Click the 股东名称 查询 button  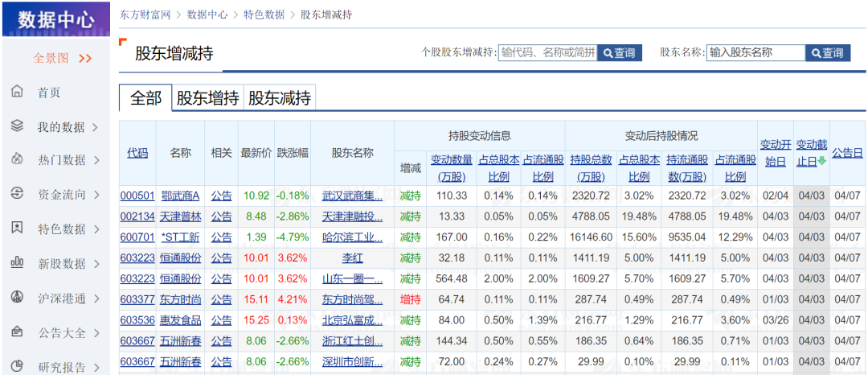(x=828, y=53)
